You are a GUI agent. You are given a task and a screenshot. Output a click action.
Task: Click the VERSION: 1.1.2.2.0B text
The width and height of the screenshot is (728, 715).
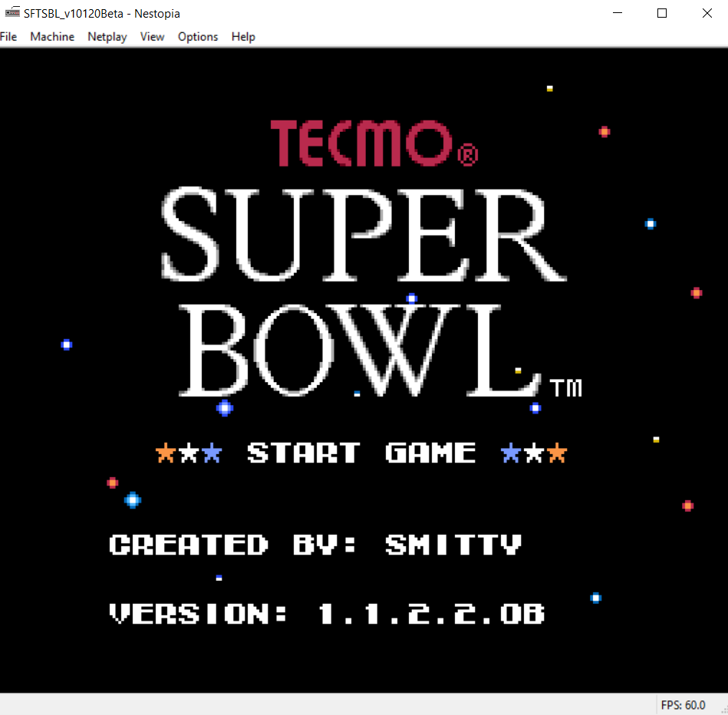click(327, 613)
